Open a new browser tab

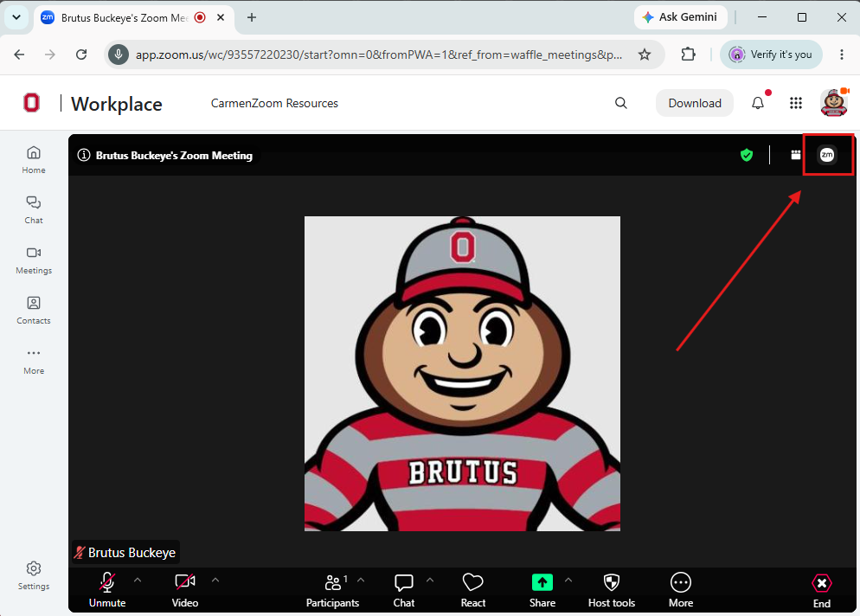coord(252,17)
